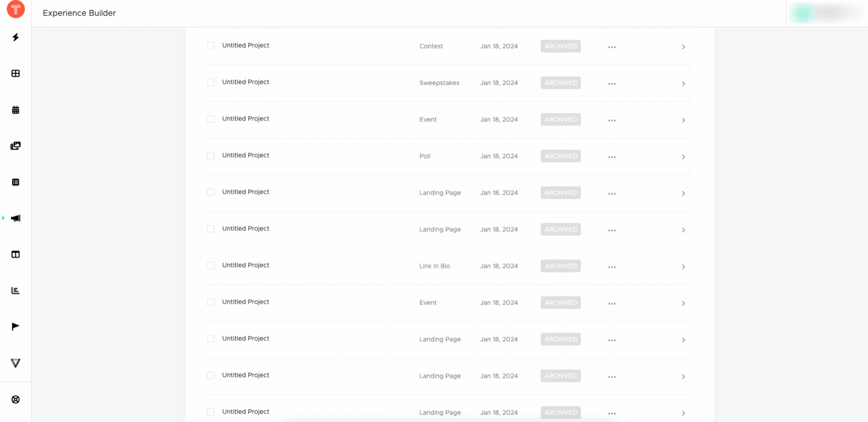The image size is (868, 422).
Task: Open Untitled Project in the Sweepstakes row
Action: point(245,82)
